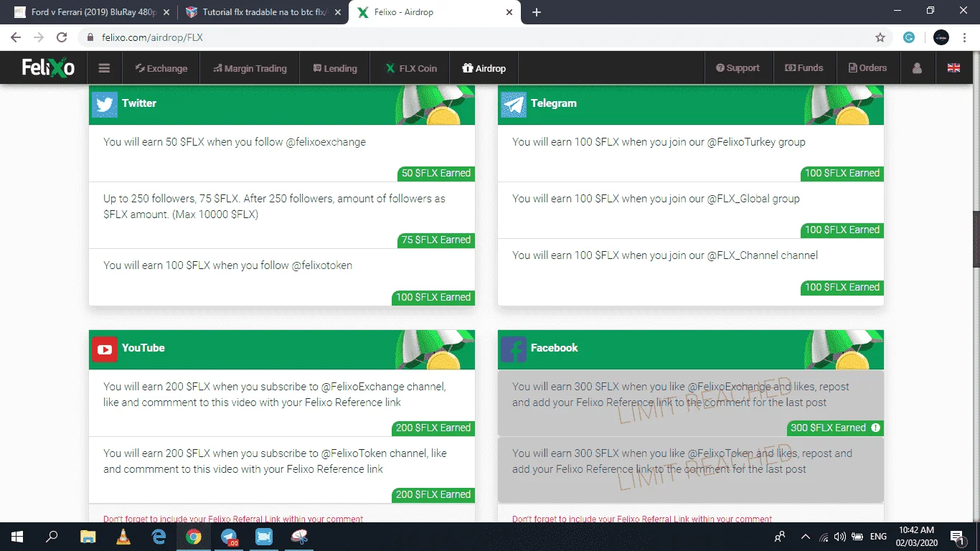Open Telegram from the taskbar
980x551 pixels.
click(230, 537)
